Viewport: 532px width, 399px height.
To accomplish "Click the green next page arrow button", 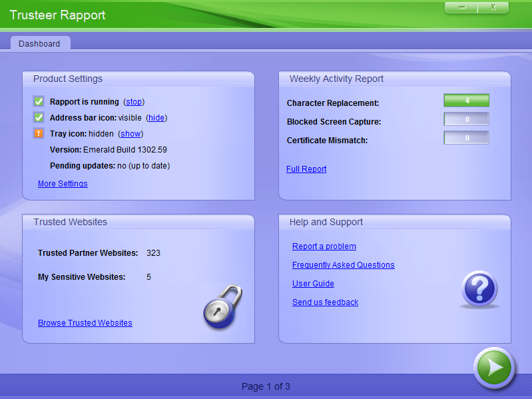I will tap(494, 367).
